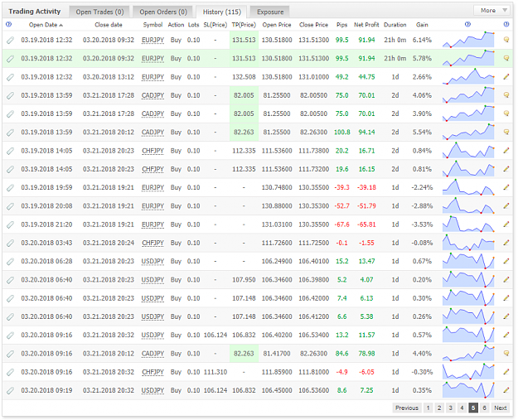Sort by the Gain column header
518x420 pixels.
point(422,25)
